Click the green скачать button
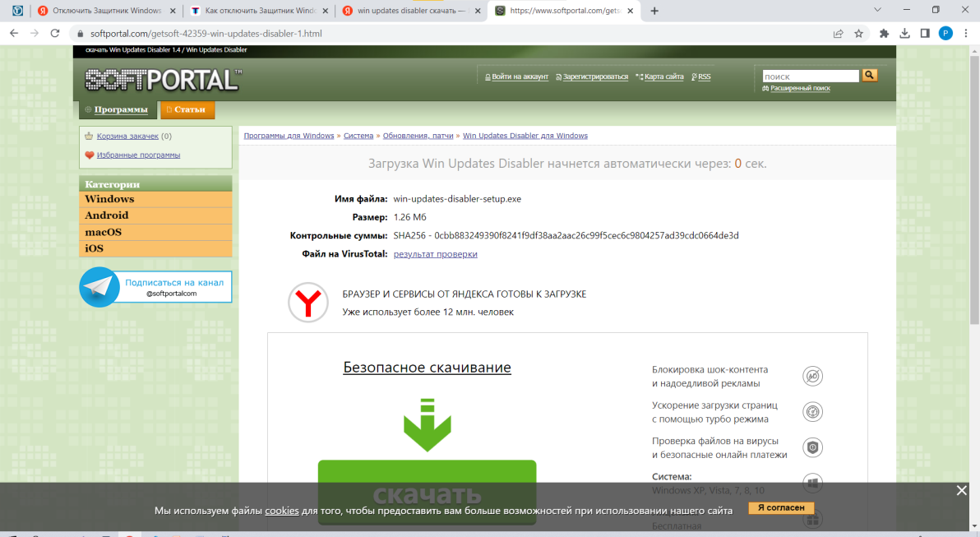Screen dimensions: 980x537 click(x=427, y=493)
